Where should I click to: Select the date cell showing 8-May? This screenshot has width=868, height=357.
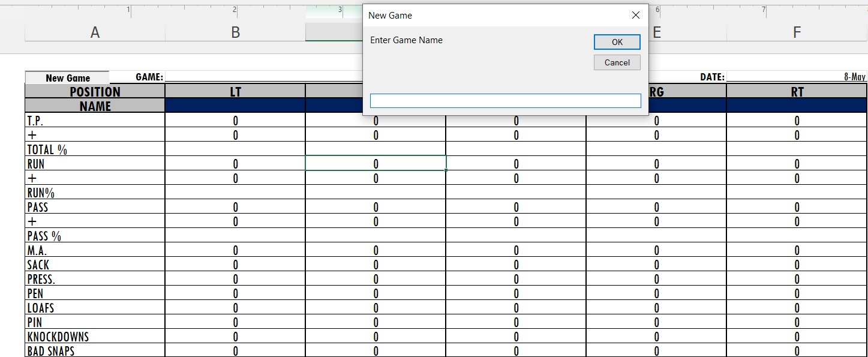796,77
